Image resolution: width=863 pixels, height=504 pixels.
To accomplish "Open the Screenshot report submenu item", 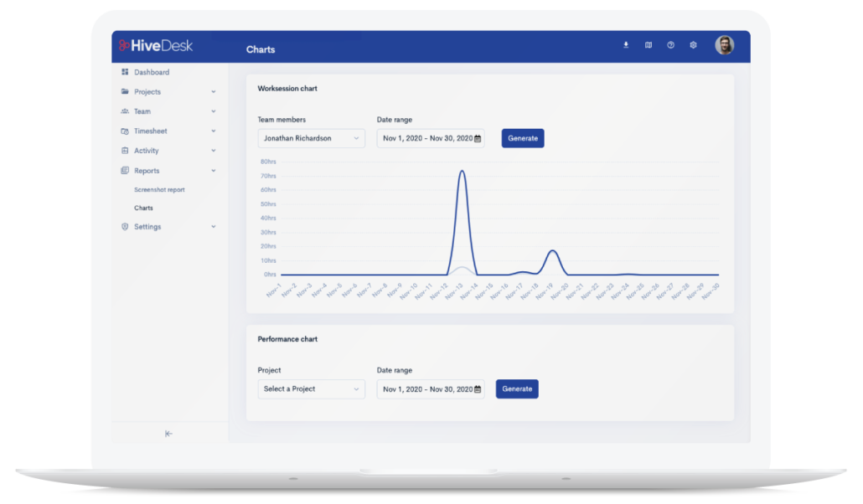I will 159,190.
